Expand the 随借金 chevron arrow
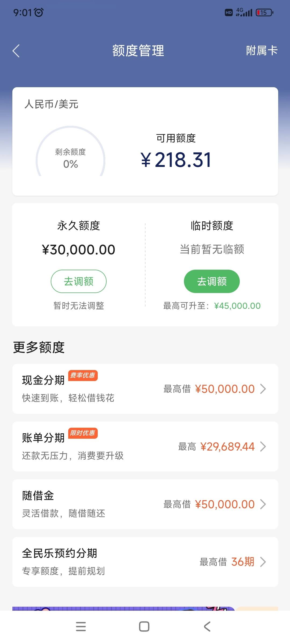Image resolution: width=290 pixels, height=644 pixels. [263, 504]
